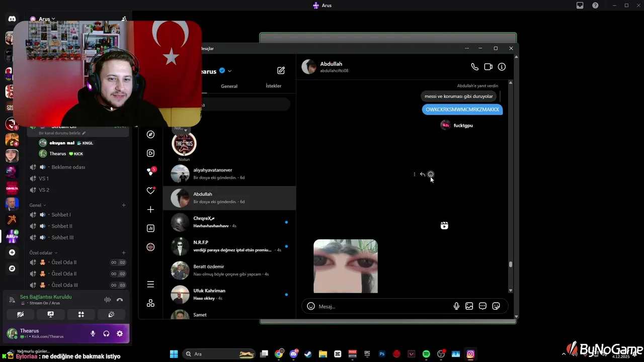644x362 pixels.
Task: Collapse the Özel odalar channel category
Action: coord(43,253)
